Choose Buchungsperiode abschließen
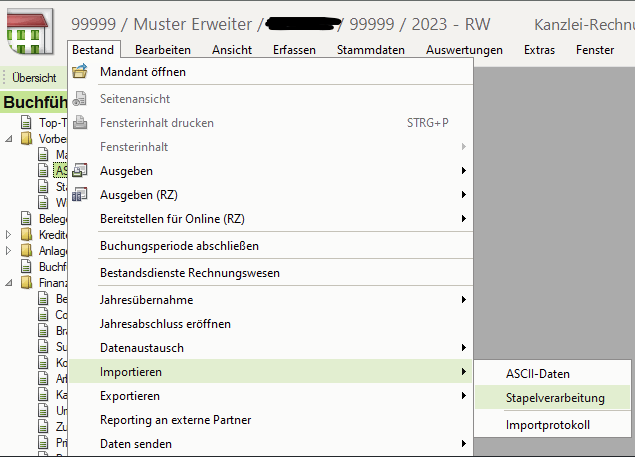 (x=271, y=246)
